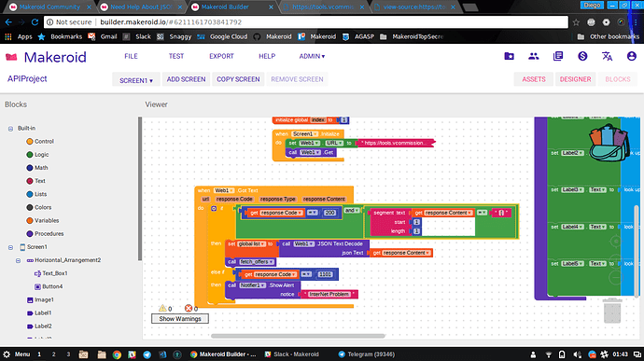Collapse the Built-in tree node
The image size is (644, 361).
pos(10,129)
